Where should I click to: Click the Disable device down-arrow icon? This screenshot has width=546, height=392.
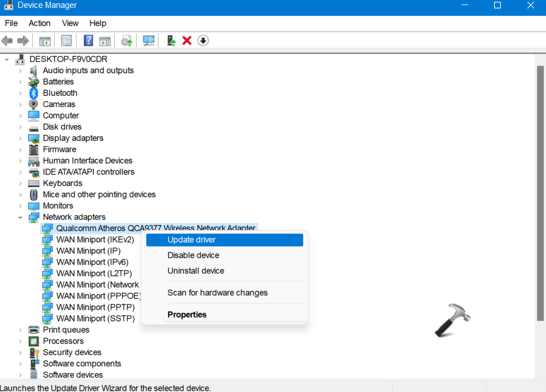(x=203, y=41)
